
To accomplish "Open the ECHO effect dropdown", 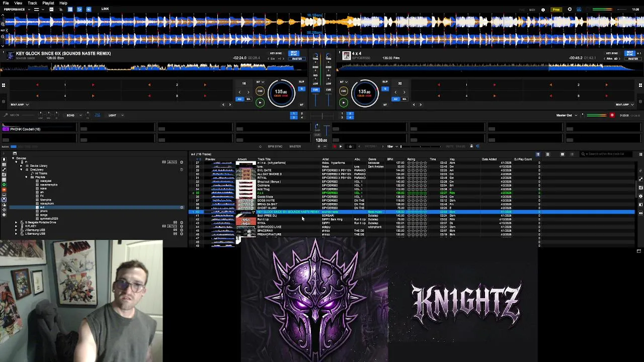I will tap(74, 115).
